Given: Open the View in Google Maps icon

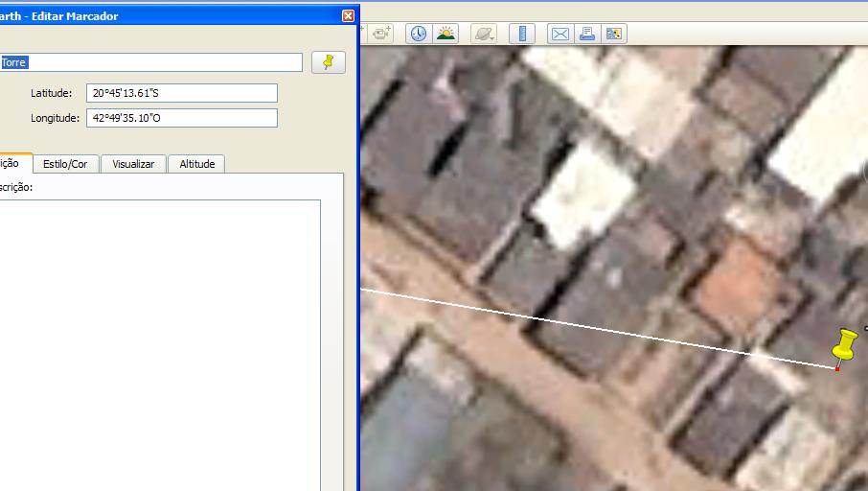Looking at the screenshot, I should pyautogui.click(x=614, y=34).
